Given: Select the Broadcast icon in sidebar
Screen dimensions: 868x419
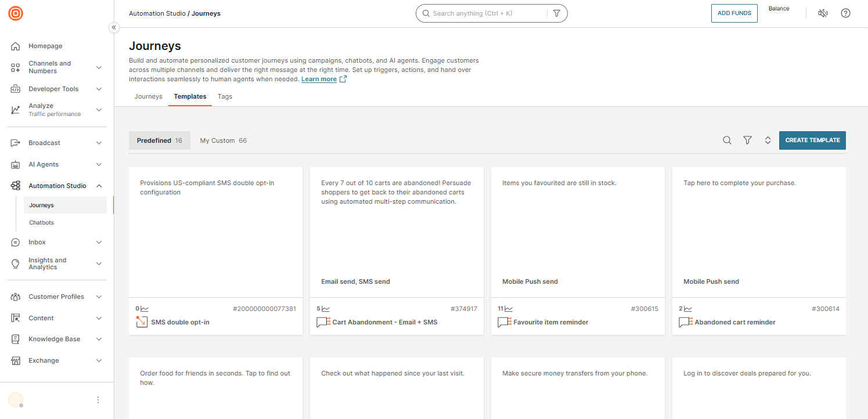Looking at the screenshot, I should click(x=15, y=143).
